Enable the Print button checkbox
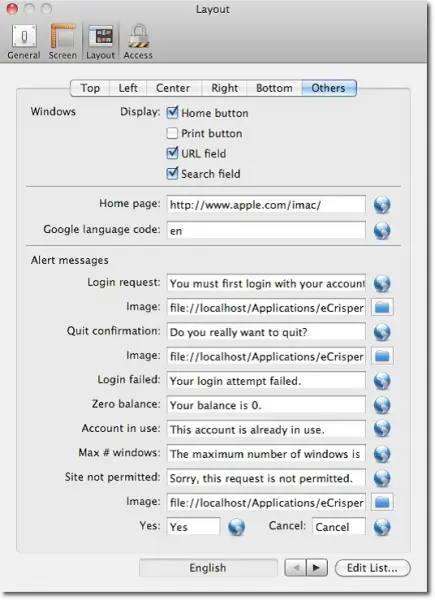Viewport: 435px width, 600px height. [172, 133]
